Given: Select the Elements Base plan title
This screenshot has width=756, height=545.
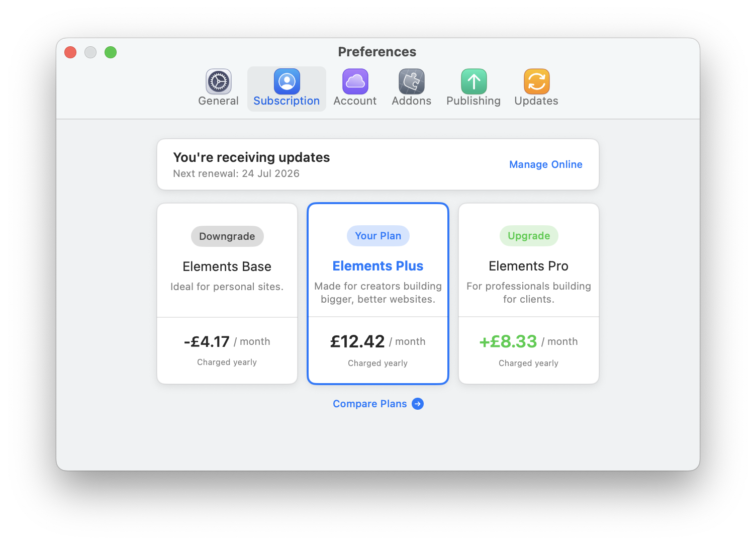Looking at the screenshot, I should [x=227, y=266].
